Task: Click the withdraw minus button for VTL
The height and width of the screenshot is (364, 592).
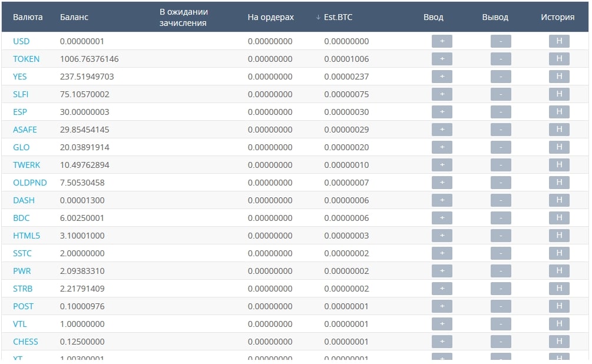Action: pos(501,324)
